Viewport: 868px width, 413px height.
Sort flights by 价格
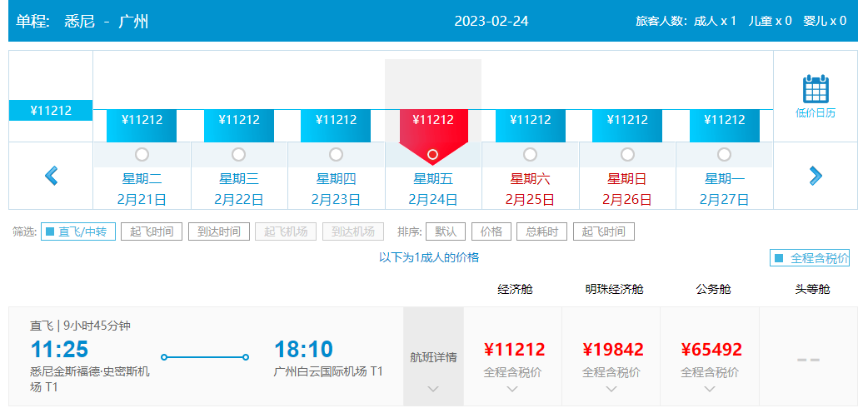pyautogui.click(x=491, y=231)
